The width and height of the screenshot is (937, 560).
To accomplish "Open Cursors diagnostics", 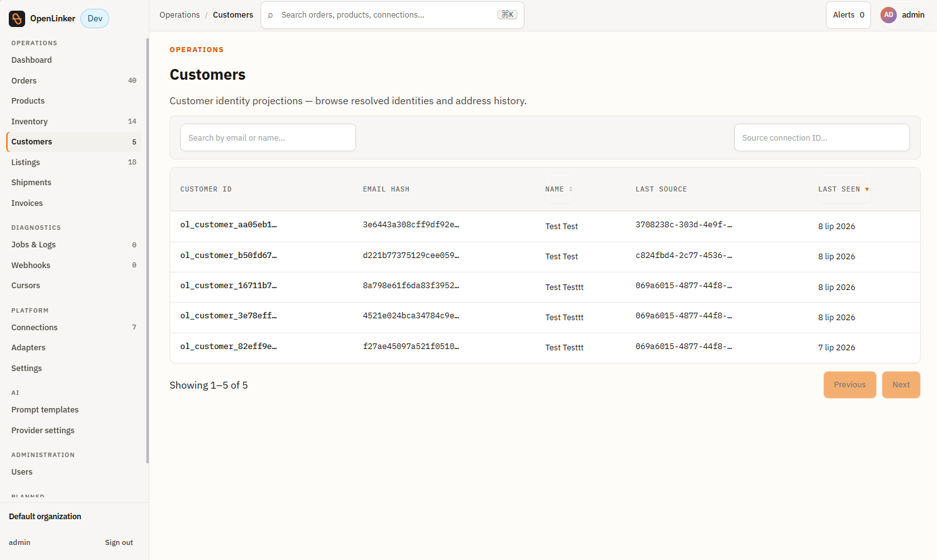I will click(x=74, y=286).
